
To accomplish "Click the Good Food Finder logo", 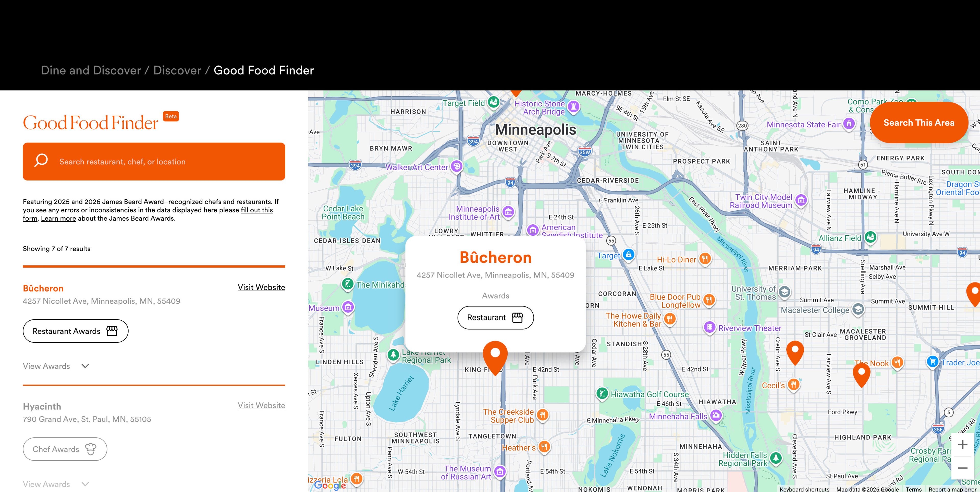I will pyautogui.click(x=91, y=123).
